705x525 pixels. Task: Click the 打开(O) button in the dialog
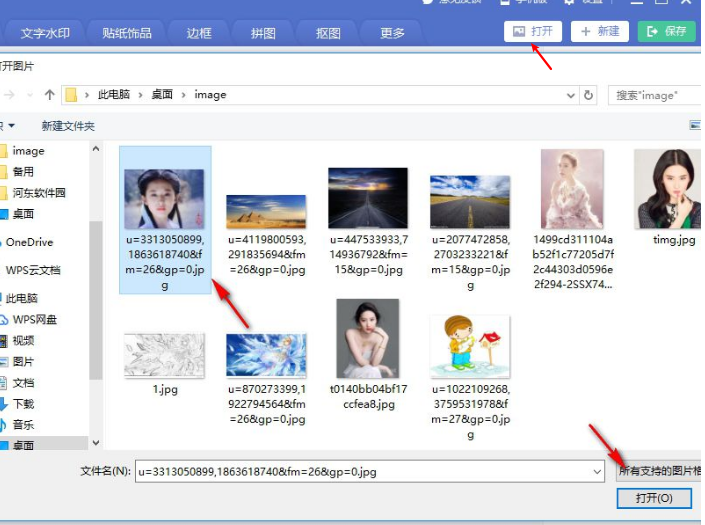(x=654, y=498)
